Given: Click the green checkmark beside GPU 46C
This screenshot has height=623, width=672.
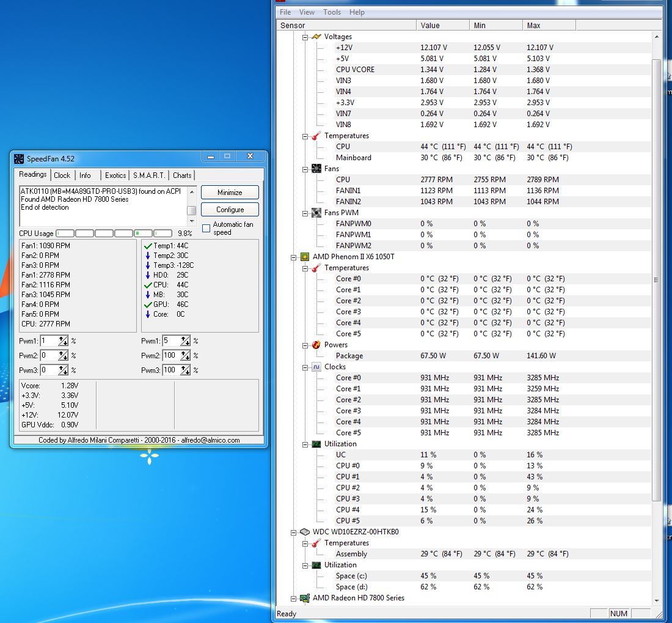Looking at the screenshot, I should (x=148, y=305).
